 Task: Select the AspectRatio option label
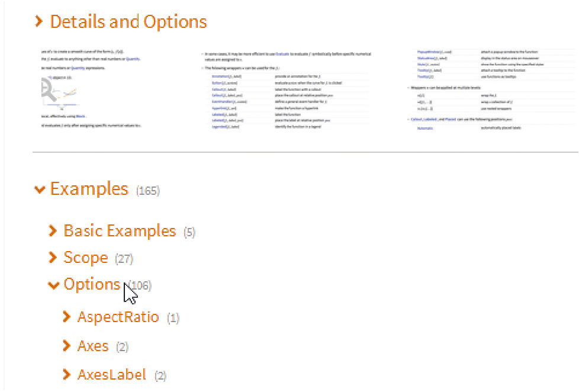pos(118,317)
